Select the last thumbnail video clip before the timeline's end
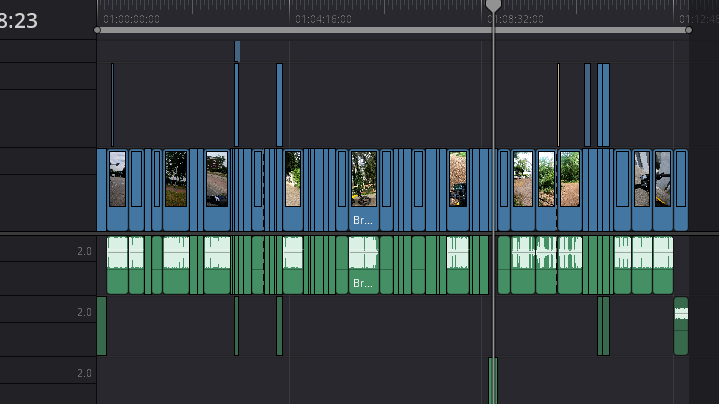Screen dimensions: 719x404 663,190
